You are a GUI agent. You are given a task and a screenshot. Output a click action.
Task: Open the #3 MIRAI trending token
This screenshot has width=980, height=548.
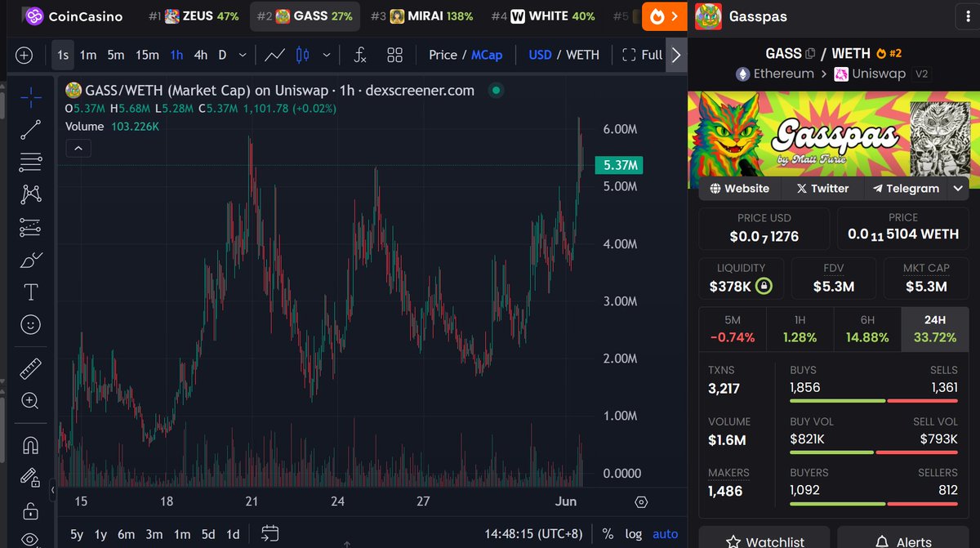tap(421, 16)
